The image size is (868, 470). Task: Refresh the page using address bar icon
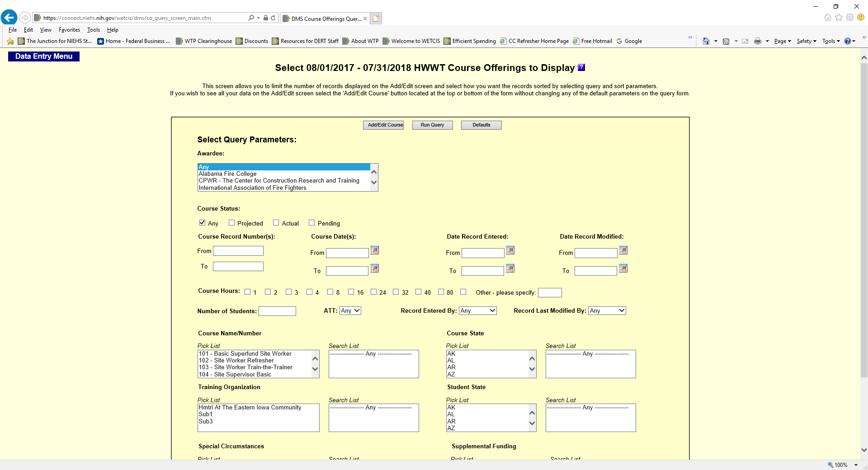[273, 18]
